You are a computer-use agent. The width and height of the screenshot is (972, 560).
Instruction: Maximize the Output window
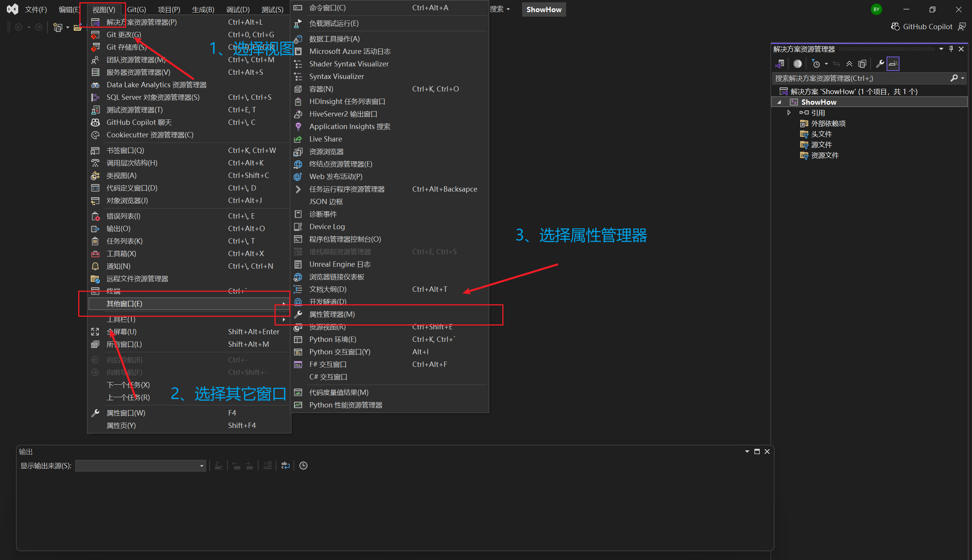point(757,451)
